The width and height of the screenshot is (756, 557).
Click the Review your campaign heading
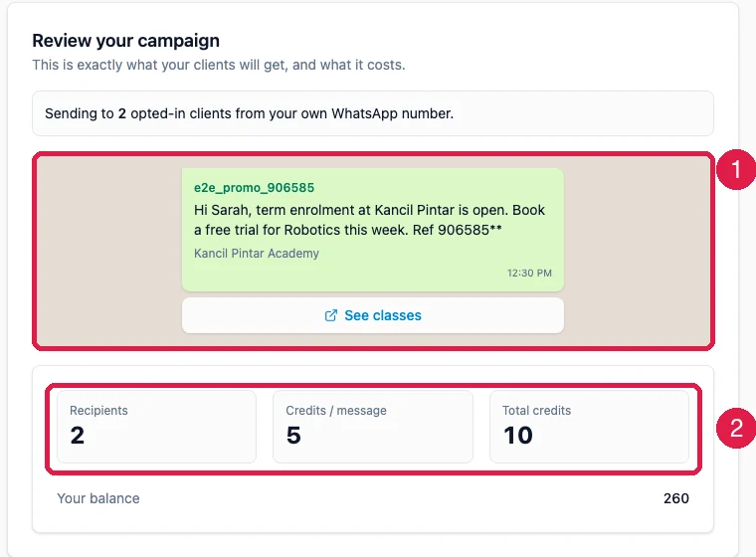tap(126, 41)
